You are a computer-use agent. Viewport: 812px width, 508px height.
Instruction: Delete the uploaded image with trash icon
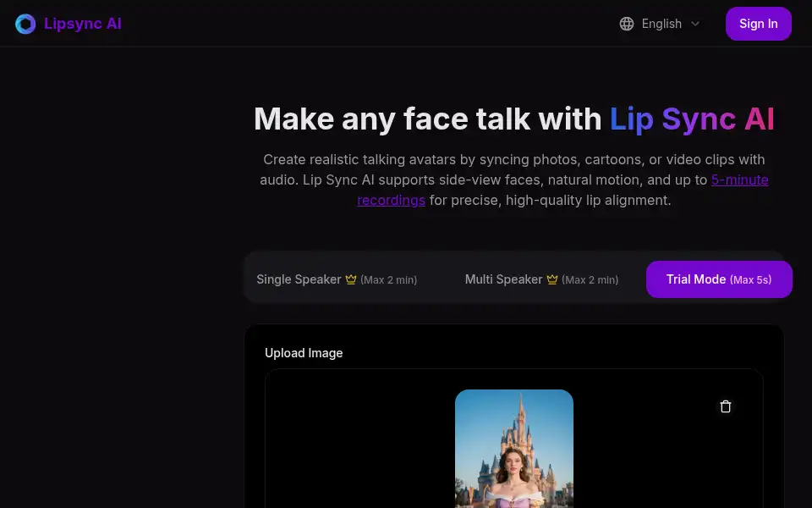click(726, 406)
